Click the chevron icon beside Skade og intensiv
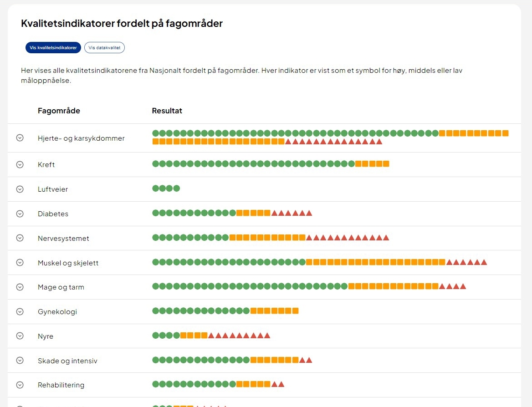 20,361
